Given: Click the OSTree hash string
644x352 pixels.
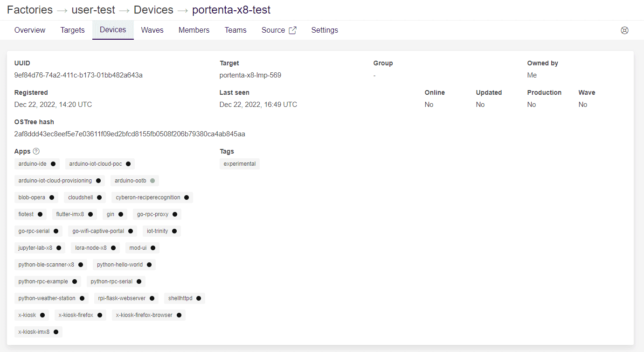Looking at the screenshot, I should click(130, 134).
